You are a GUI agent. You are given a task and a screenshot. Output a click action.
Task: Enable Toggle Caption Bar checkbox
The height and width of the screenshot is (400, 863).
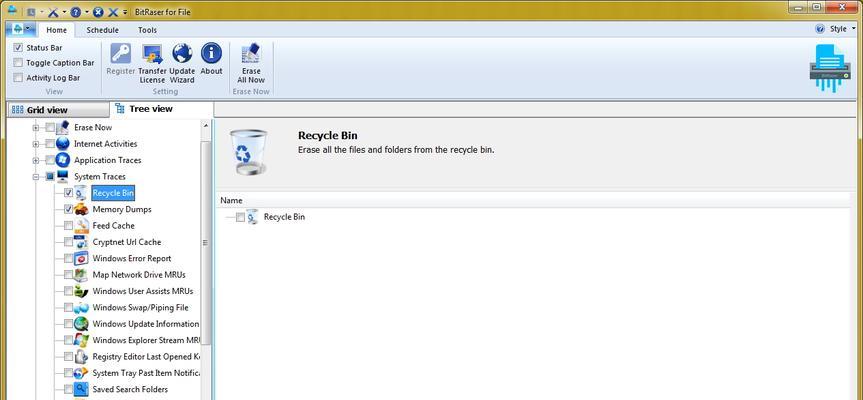coord(18,63)
